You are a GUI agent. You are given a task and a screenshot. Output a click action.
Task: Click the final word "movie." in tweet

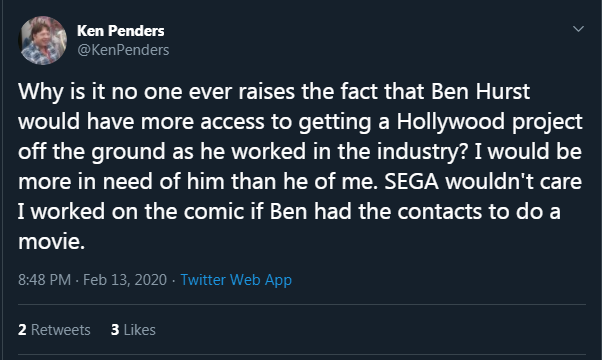pyautogui.click(x=51, y=241)
